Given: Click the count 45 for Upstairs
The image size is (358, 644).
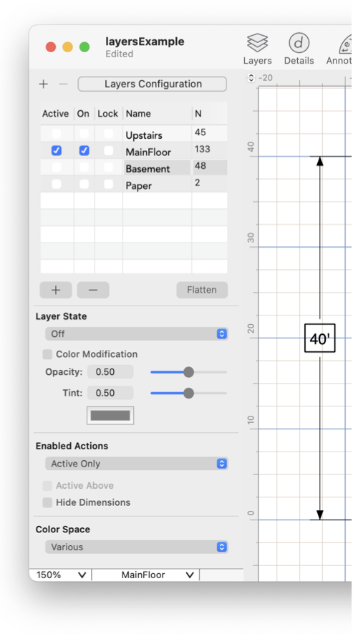Looking at the screenshot, I should tap(200, 132).
